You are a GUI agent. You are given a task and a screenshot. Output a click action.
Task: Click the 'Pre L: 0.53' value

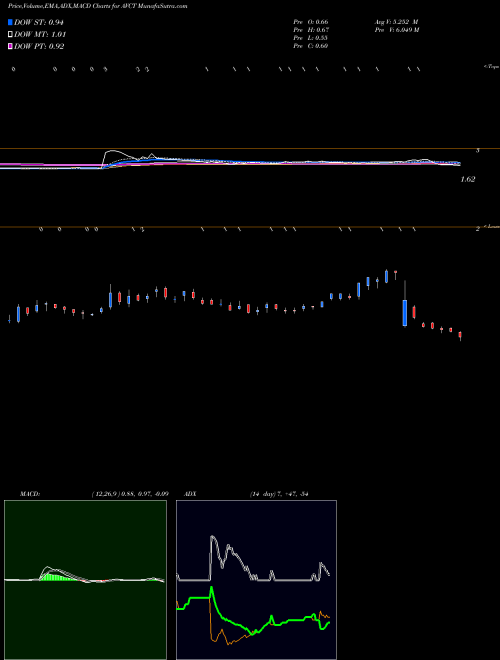point(311,38)
